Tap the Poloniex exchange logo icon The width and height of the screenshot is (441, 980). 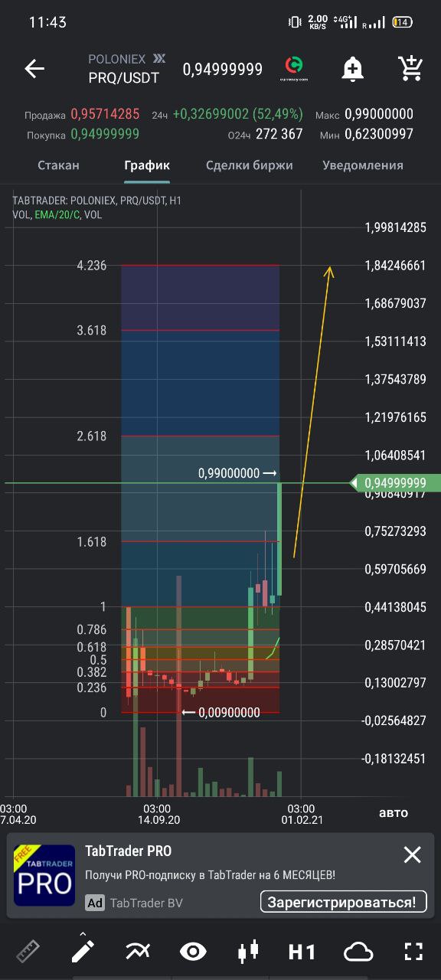tap(159, 58)
